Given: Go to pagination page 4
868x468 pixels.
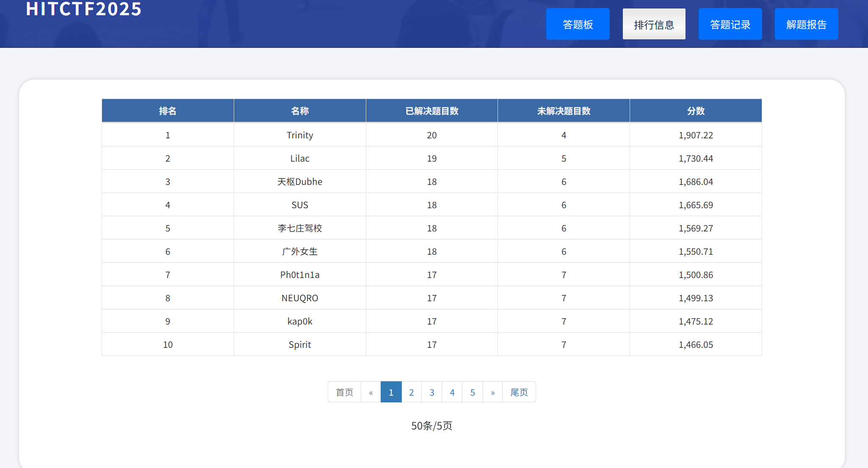Looking at the screenshot, I should pos(452,392).
